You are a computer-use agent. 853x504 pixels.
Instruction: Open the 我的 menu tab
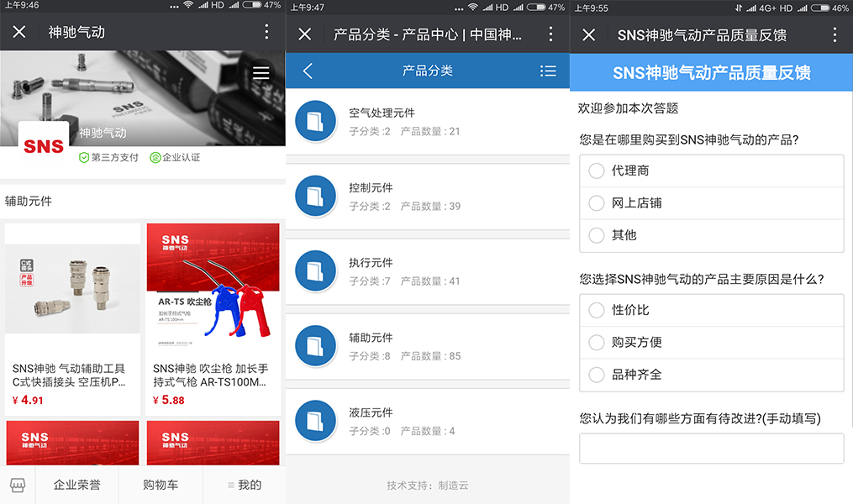245,485
